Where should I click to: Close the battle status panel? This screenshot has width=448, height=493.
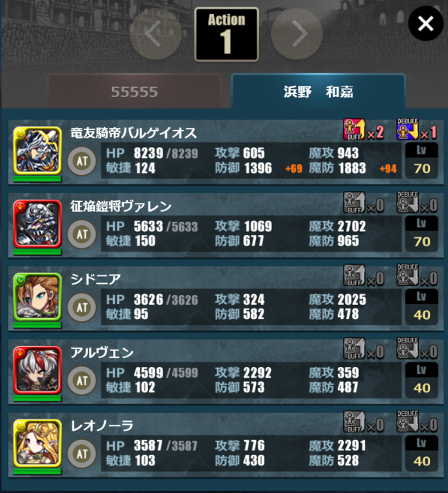[x=425, y=23]
